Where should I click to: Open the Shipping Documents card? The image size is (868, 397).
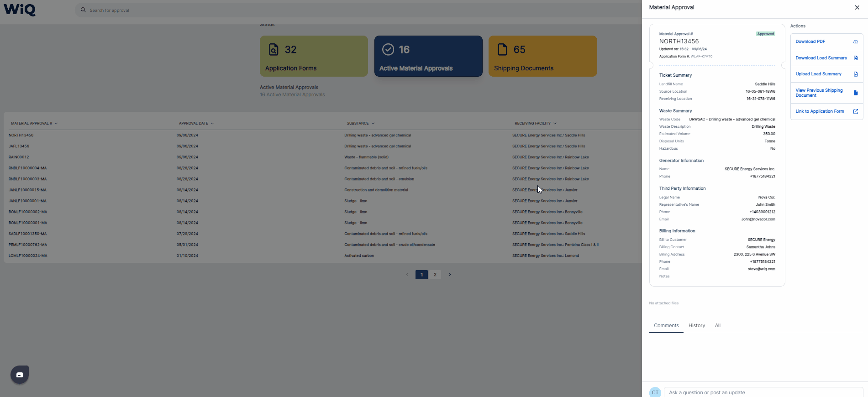coord(543,56)
